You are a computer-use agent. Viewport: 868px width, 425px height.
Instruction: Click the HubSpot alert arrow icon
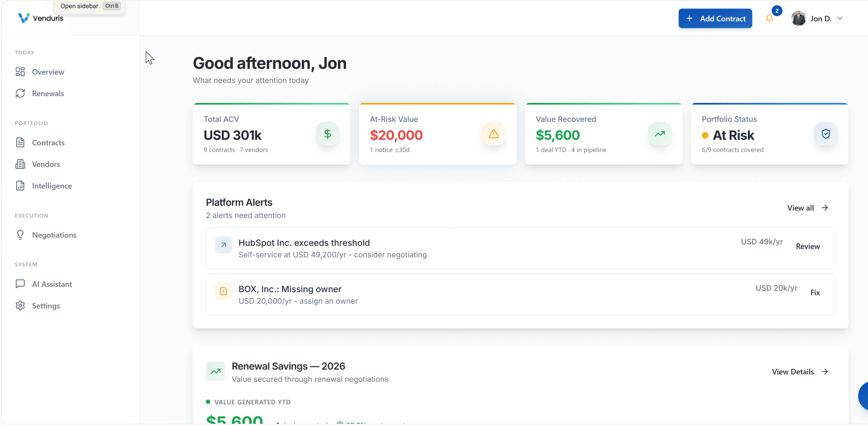[223, 245]
